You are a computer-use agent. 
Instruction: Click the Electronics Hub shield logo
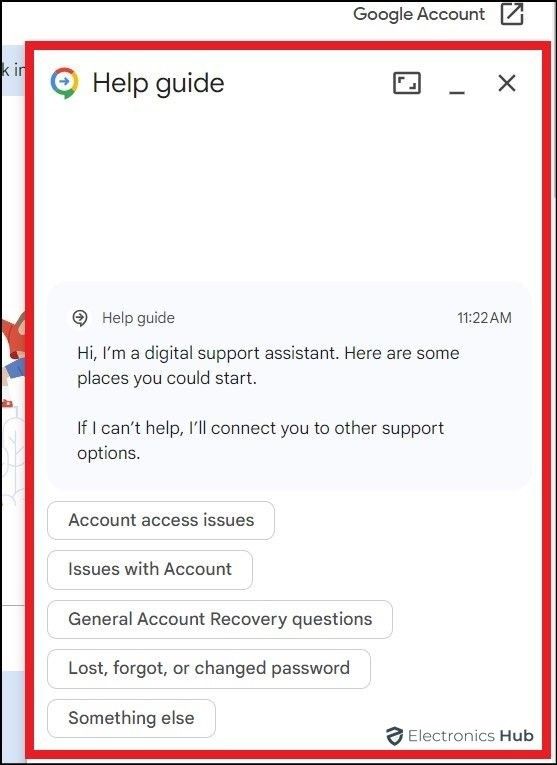pos(394,736)
